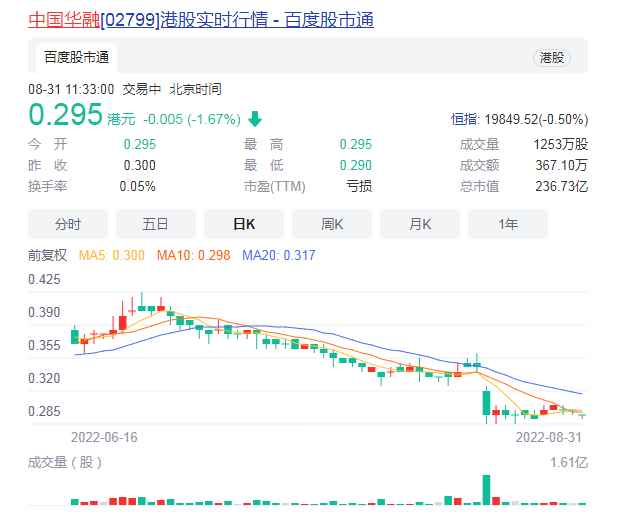
Task: Click the 港股 market tag
Action: click(x=551, y=57)
